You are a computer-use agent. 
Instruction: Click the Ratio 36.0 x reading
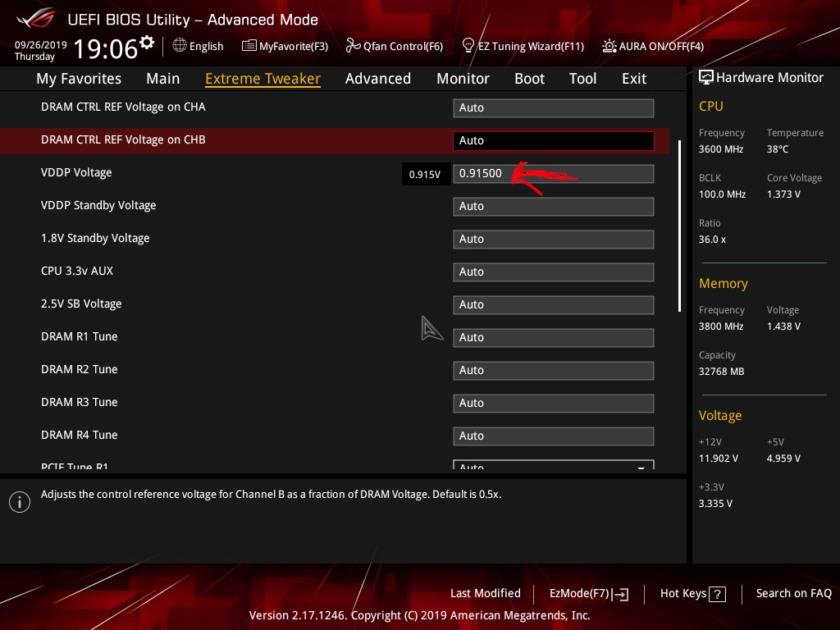point(712,240)
